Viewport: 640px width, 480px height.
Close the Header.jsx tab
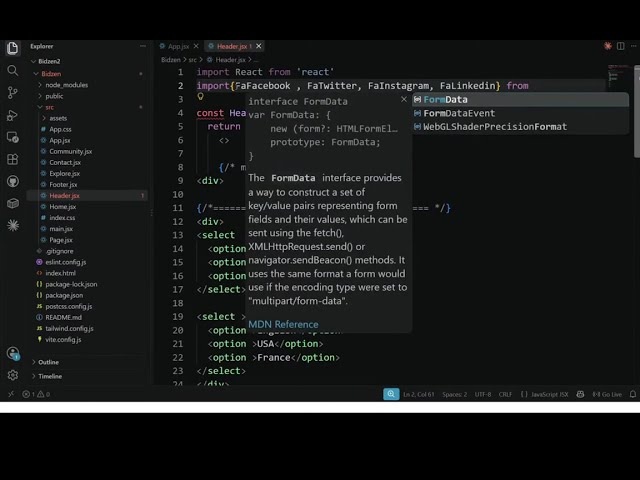pyautogui.click(x=259, y=46)
